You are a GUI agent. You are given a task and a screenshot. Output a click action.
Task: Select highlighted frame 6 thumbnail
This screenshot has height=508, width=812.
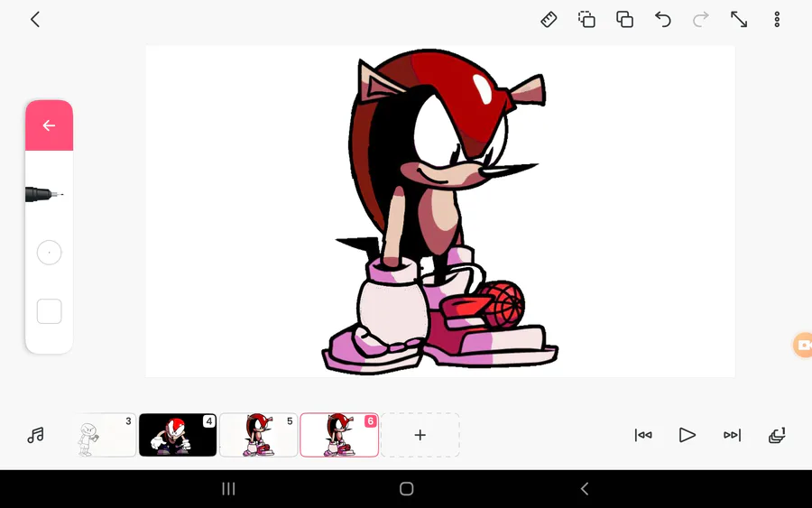(339, 435)
